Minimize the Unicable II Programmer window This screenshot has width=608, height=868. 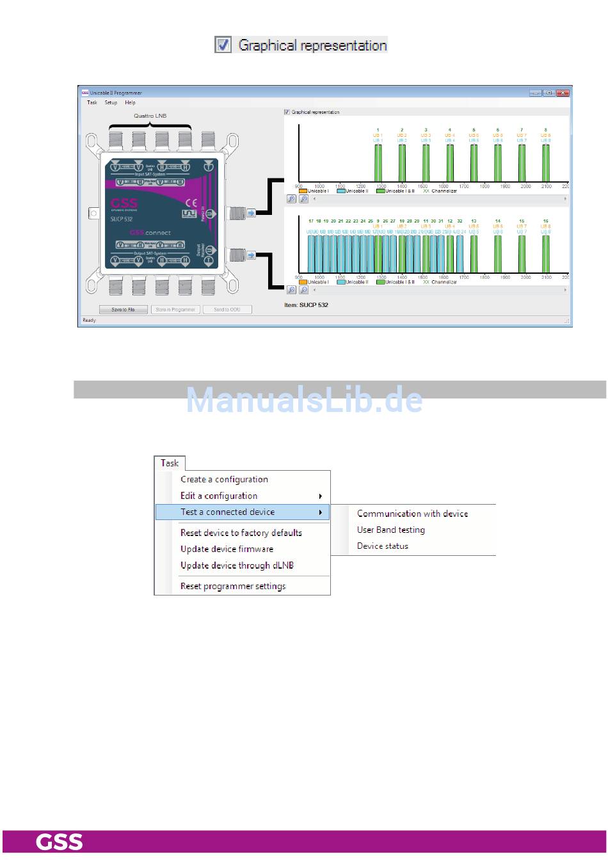coord(536,93)
